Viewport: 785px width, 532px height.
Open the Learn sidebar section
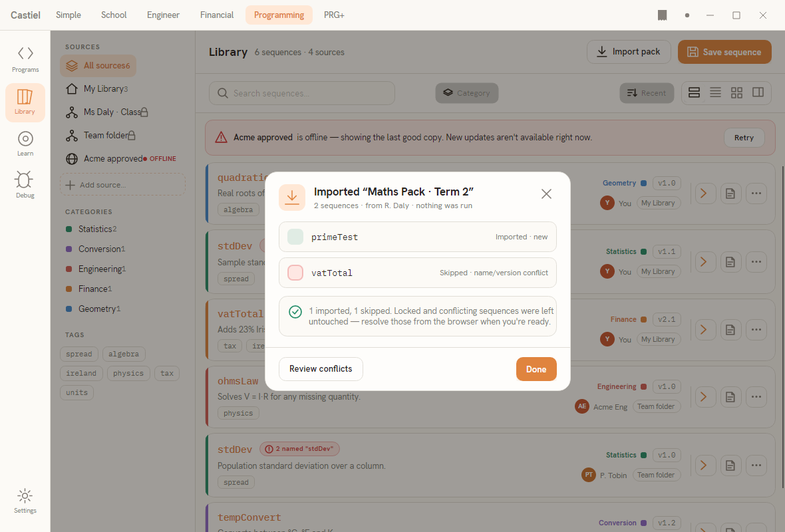pos(25,144)
